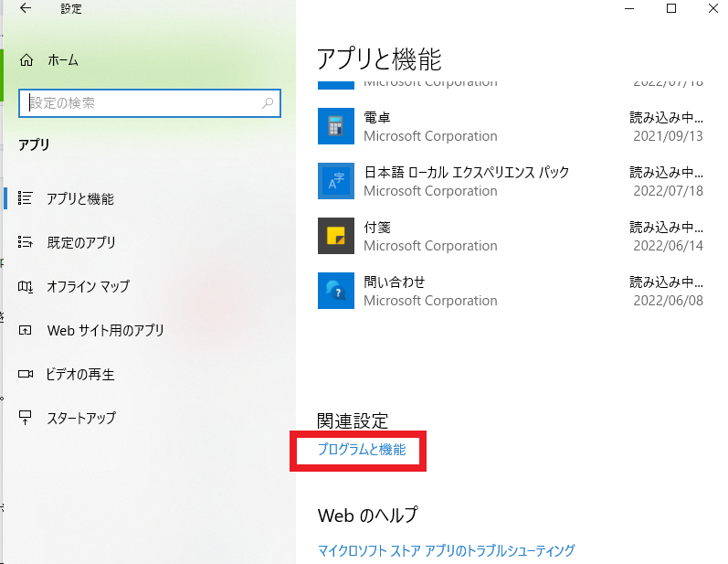Click Microsoft Corporation under 付箋
728x564 pixels.
(x=430, y=246)
